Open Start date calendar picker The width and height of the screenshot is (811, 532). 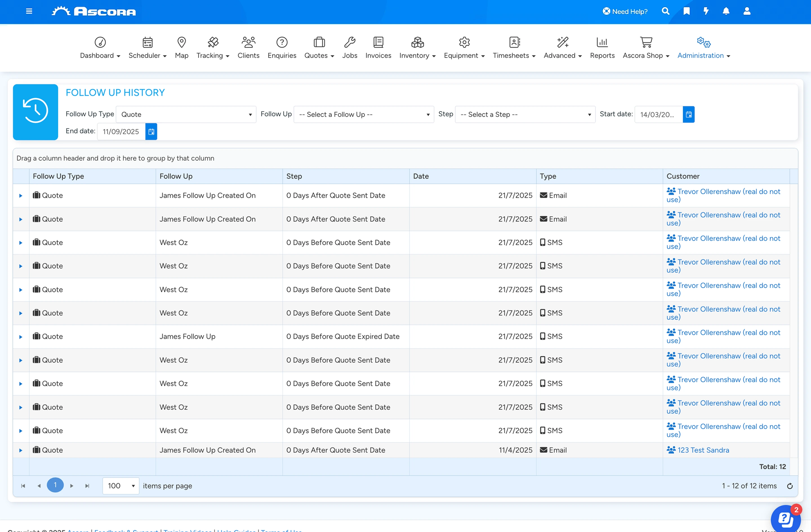(688, 115)
